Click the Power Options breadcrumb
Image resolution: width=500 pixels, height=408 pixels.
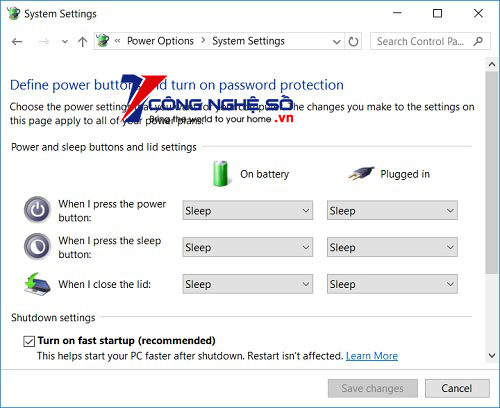(160, 41)
